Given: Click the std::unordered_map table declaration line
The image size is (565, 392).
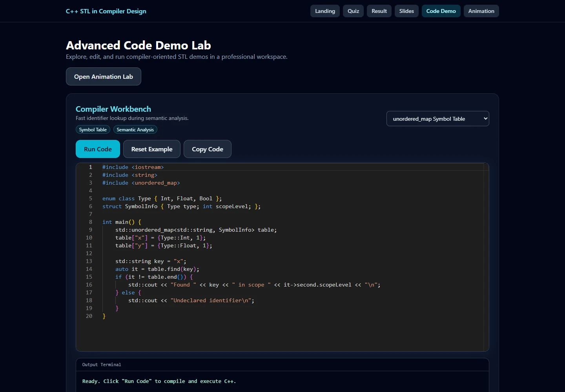Looking at the screenshot, I should point(196,230).
